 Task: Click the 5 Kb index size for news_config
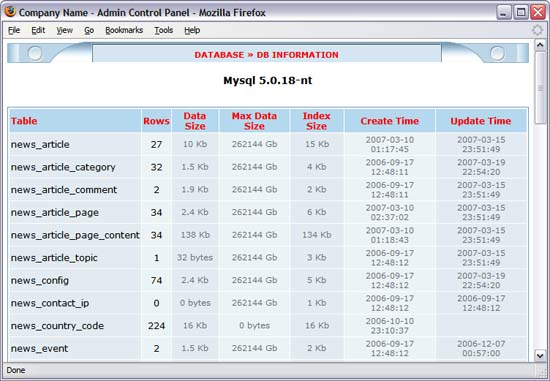click(x=317, y=280)
